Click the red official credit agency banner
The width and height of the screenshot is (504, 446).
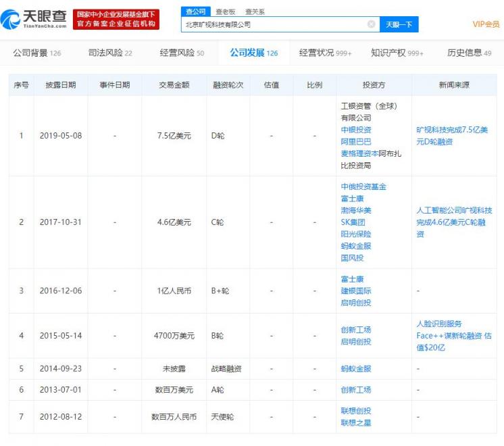point(116,20)
